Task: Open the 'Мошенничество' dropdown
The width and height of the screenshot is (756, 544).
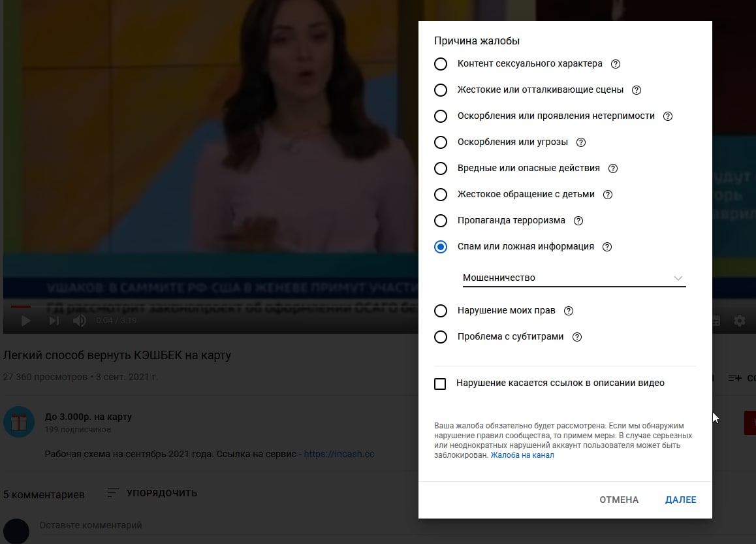Action: click(574, 278)
